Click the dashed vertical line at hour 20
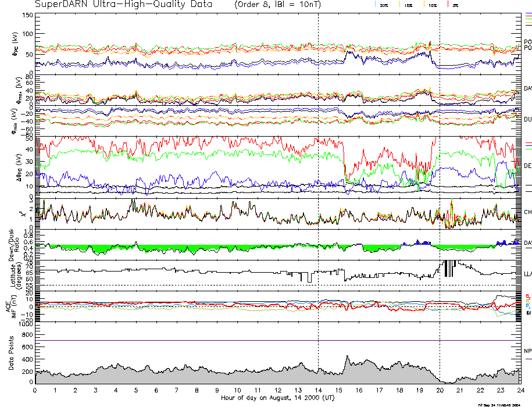The image size is (532, 407). (440, 174)
